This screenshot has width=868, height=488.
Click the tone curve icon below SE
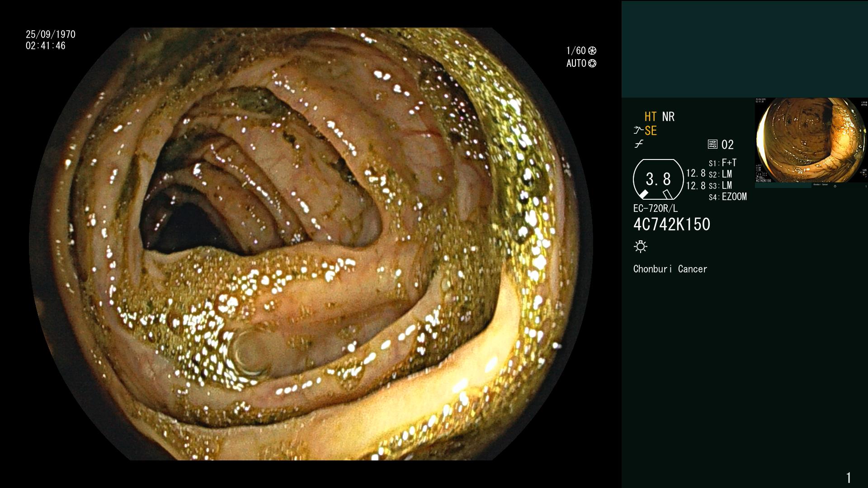point(639,145)
